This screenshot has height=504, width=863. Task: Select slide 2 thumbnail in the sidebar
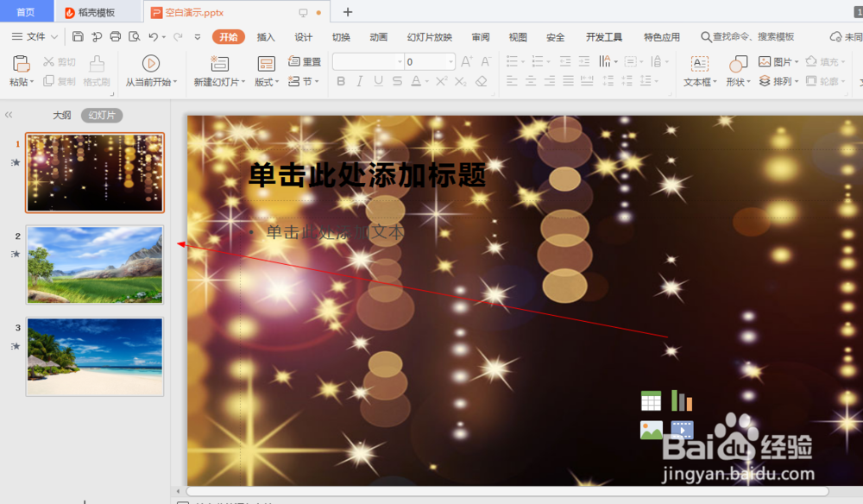95,265
